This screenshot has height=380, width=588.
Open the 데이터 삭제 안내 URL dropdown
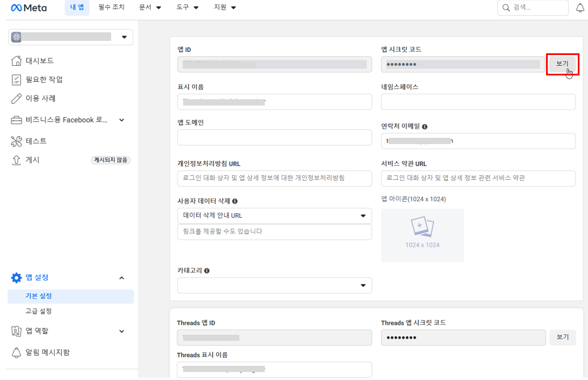click(x=274, y=216)
